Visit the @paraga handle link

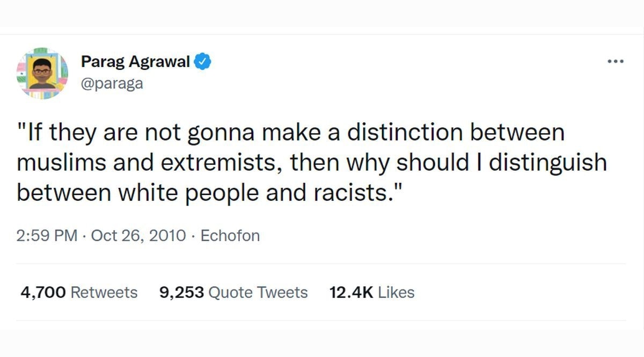pyautogui.click(x=112, y=84)
